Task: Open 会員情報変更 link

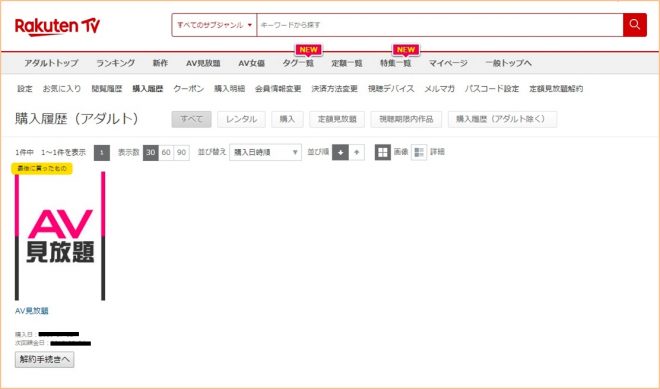Action: point(278,89)
